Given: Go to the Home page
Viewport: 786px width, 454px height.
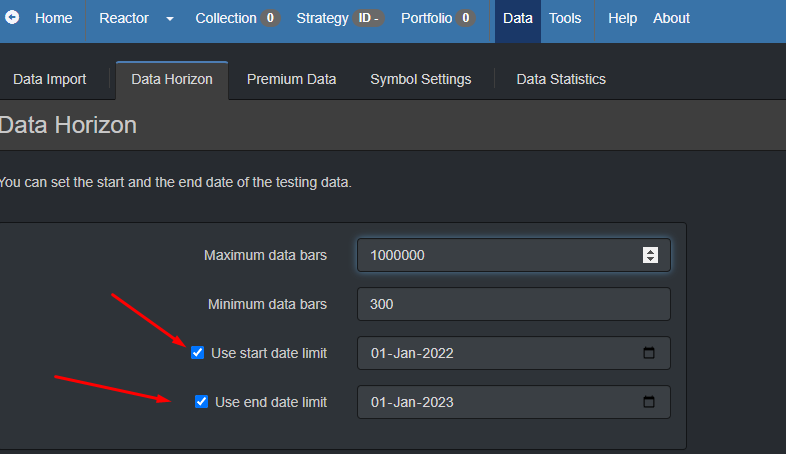Looking at the screenshot, I should tap(54, 18).
